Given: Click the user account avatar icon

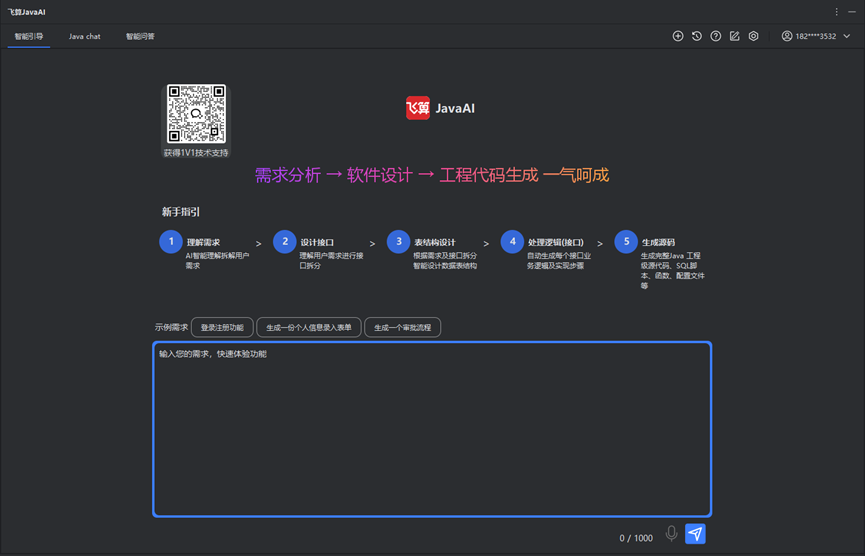Looking at the screenshot, I should (787, 36).
